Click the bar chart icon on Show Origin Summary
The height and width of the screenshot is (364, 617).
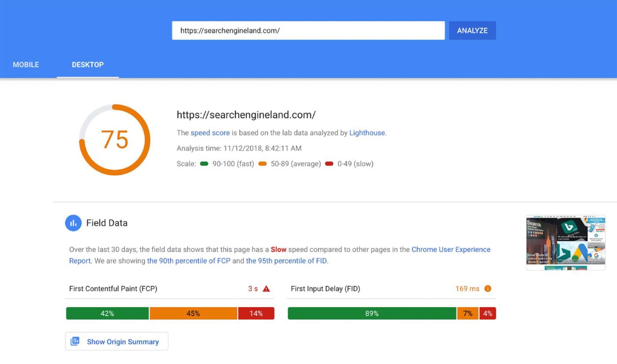coord(75,341)
